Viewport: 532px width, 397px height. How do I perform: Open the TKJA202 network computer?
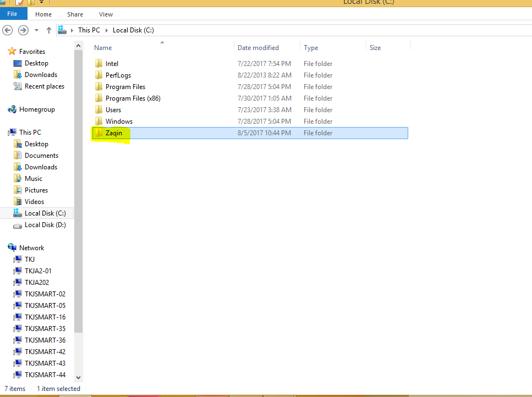click(37, 283)
